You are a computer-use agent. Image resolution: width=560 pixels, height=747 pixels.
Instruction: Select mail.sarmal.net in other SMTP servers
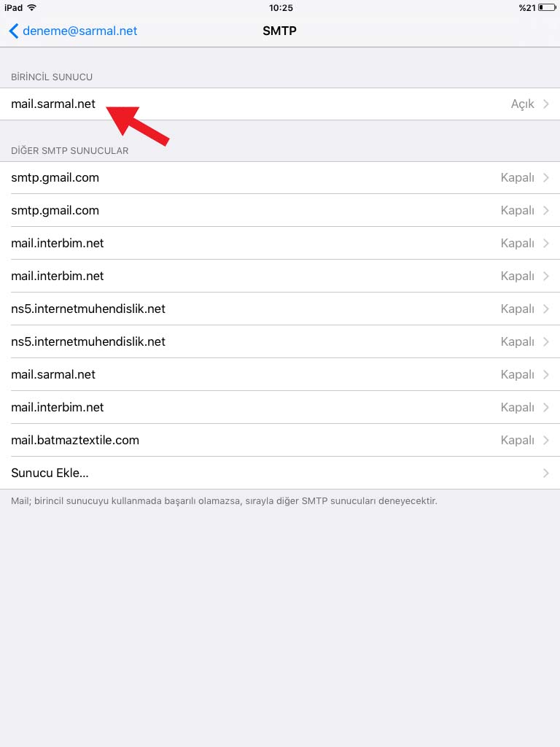point(280,375)
